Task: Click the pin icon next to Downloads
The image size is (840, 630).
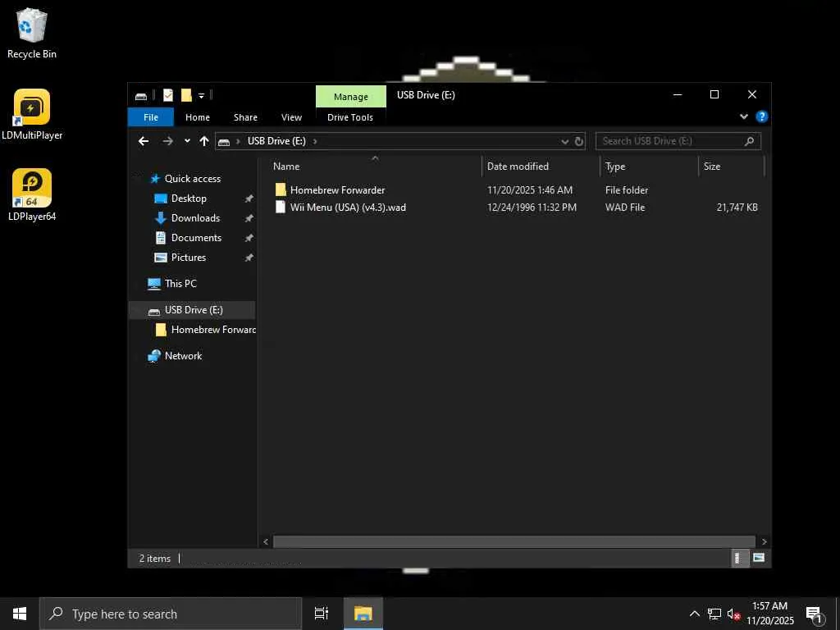Action: click(249, 218)
